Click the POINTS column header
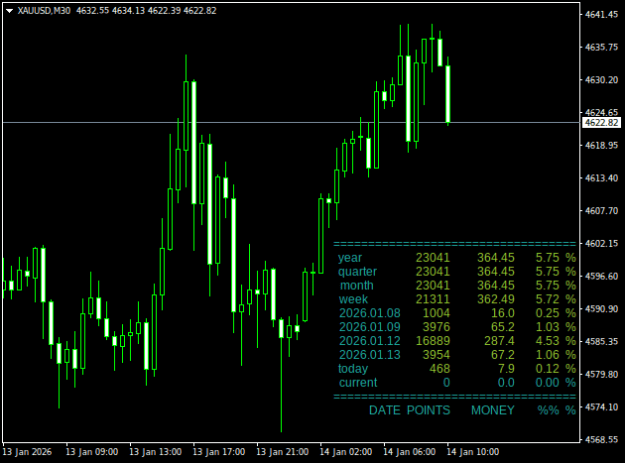 pyautogui.click(x=428, y=410)
